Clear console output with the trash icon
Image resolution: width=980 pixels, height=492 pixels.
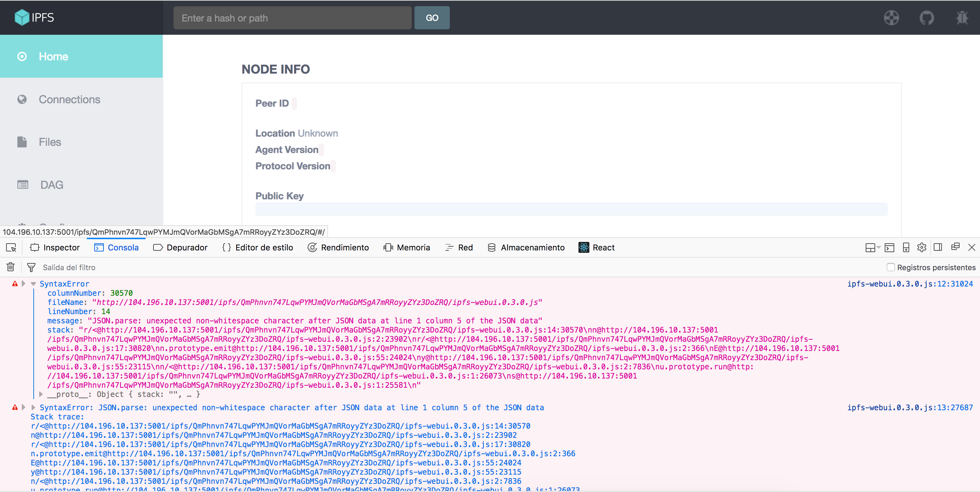tap(10, 267)
